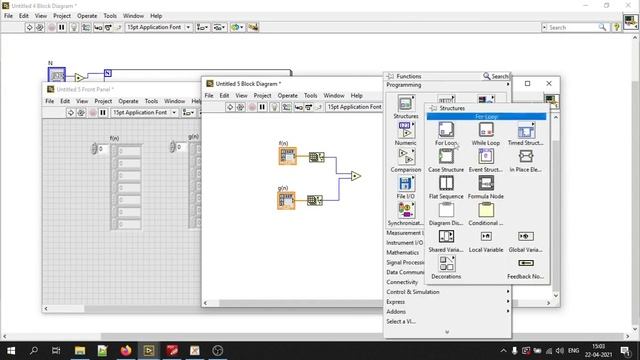Open Window menu in Untitled 5 Block Diagram
The image size is (640, 360).
tap(334, 96)
